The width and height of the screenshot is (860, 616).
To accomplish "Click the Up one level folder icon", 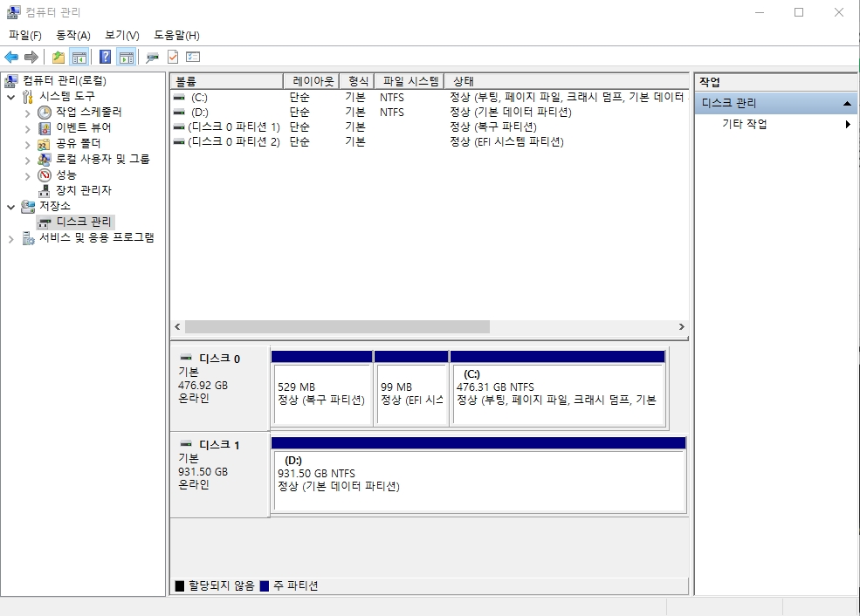I will coord(58,57).
